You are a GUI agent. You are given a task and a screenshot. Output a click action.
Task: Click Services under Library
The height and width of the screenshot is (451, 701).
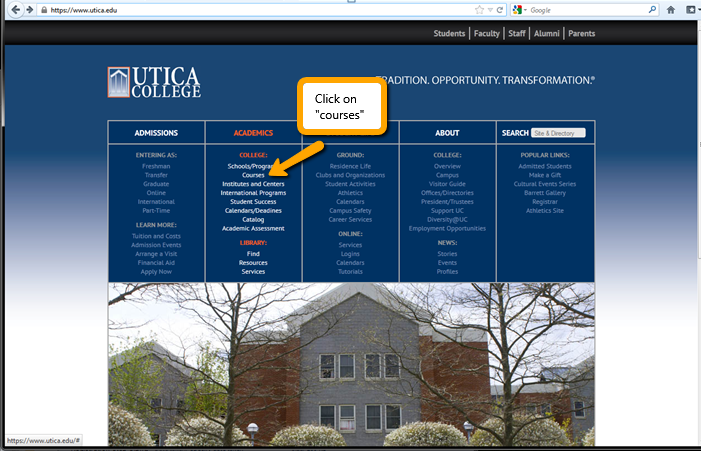pyautogui.click(x=253, y=272)
